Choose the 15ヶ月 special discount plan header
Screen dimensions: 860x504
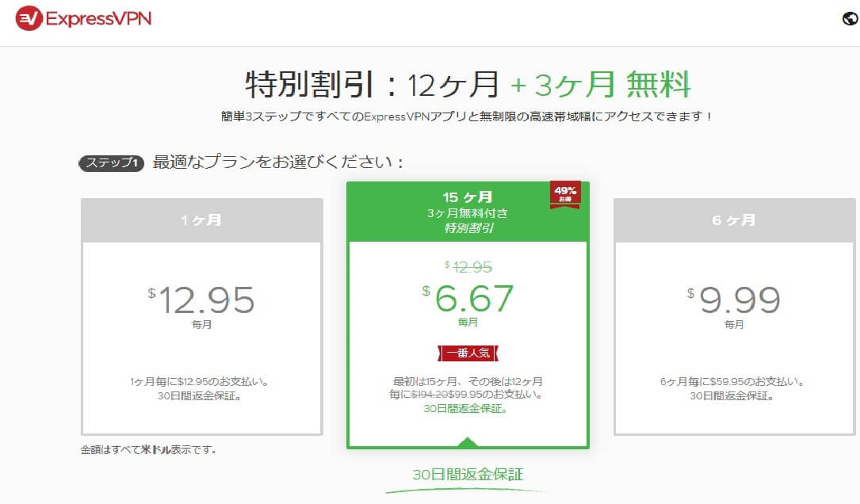coord(468,212)
